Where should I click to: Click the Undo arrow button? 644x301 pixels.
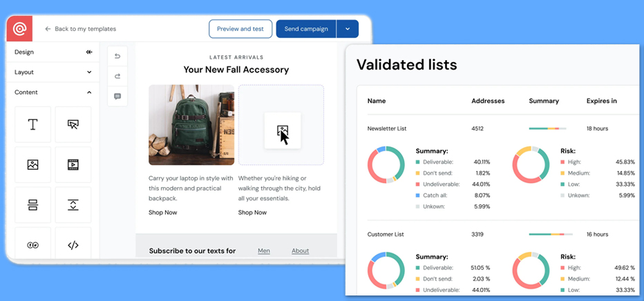(x=117, y=57)
